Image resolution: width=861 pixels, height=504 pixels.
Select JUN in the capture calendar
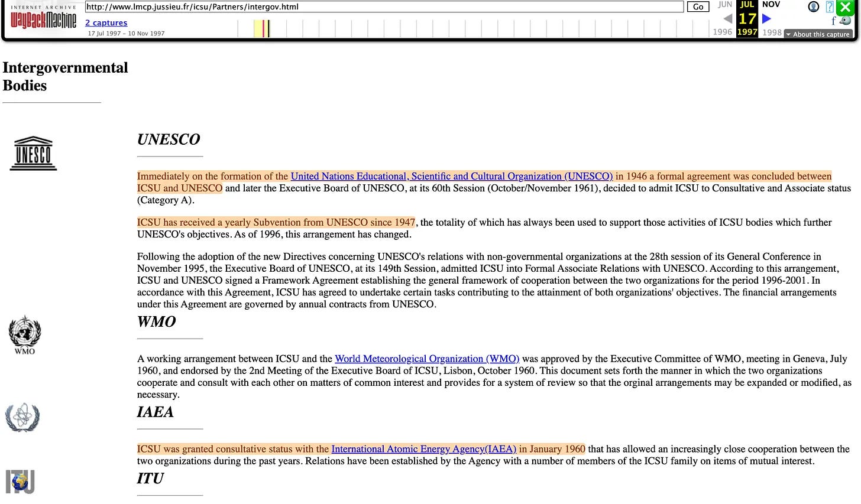coord(725,5)
